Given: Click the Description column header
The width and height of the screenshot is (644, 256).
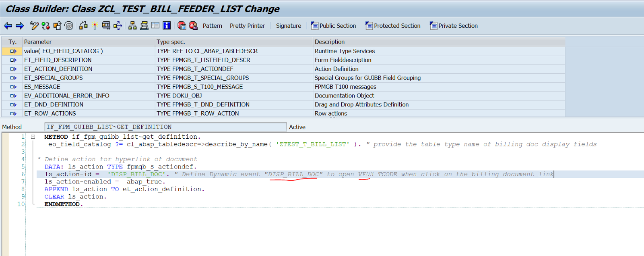Looking at the screenshot, I should (439, 42).
